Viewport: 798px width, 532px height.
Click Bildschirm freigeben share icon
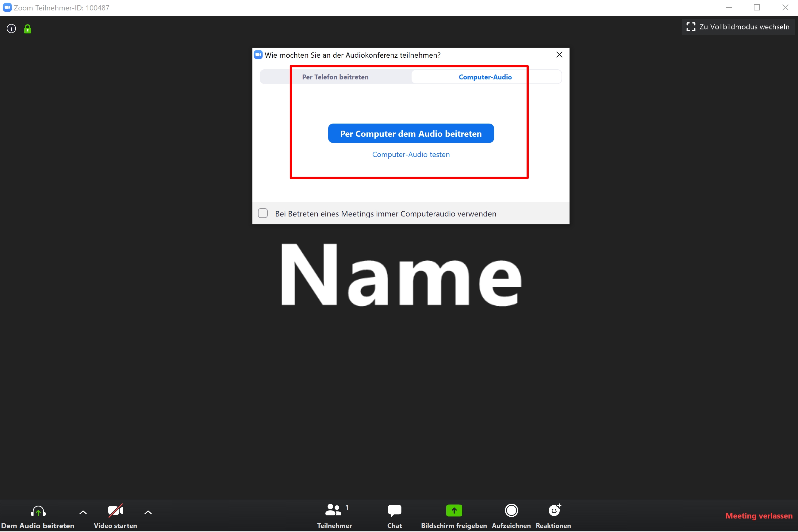tap(454, 511)
